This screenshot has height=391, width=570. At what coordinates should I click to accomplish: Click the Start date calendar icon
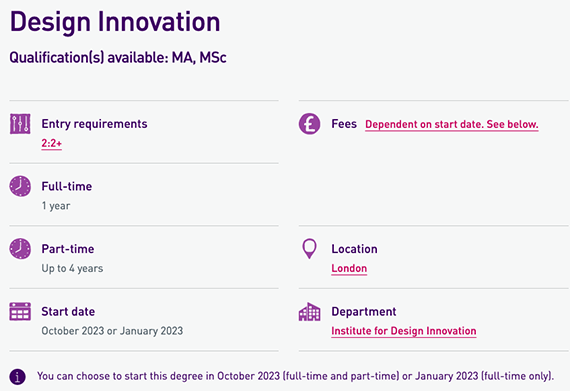tap(20, 311)
